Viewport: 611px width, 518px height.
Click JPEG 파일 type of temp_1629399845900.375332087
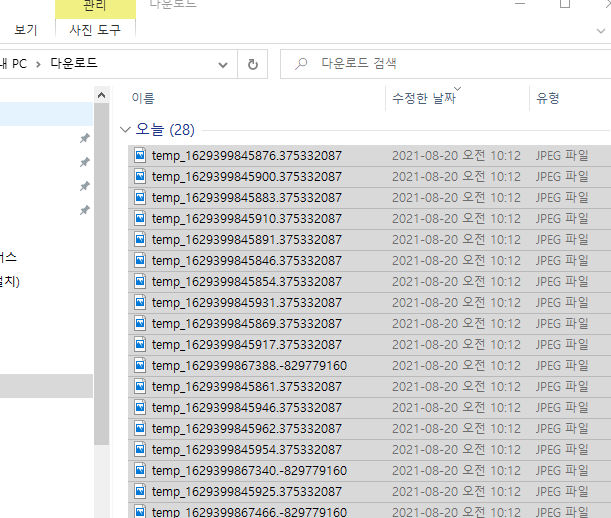pos(562,177)
